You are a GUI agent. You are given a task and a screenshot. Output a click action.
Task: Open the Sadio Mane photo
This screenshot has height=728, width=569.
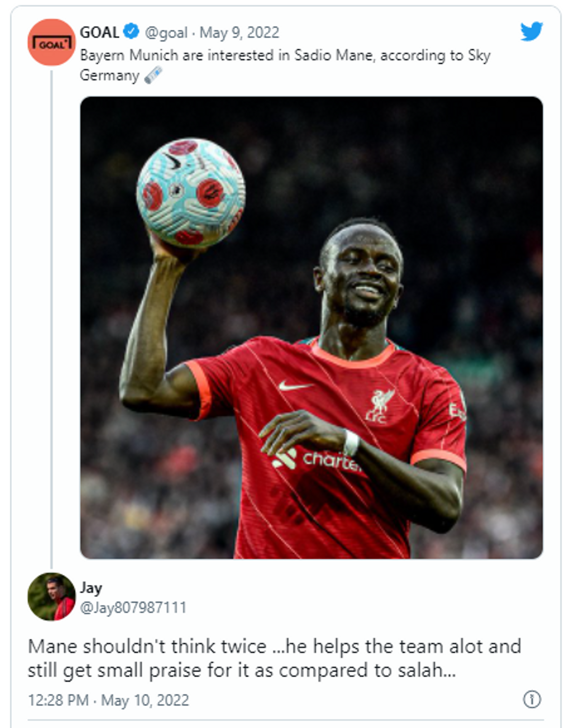(311, 327)
